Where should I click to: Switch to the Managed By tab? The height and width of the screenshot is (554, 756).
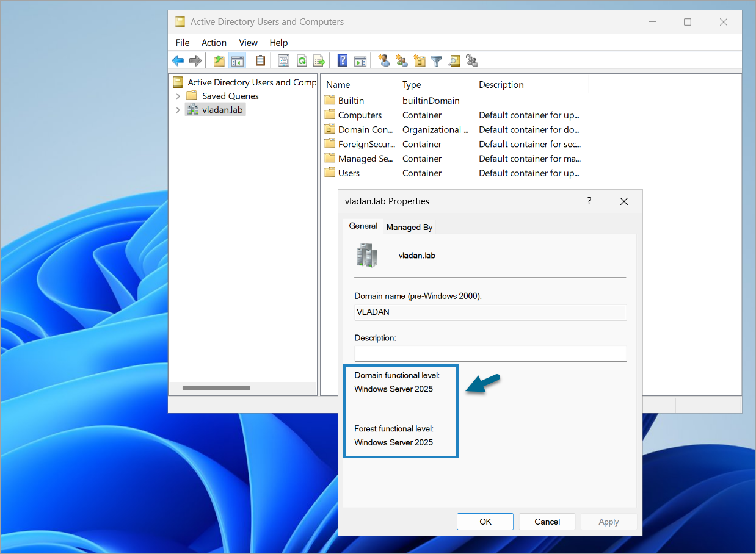point(410,227)
